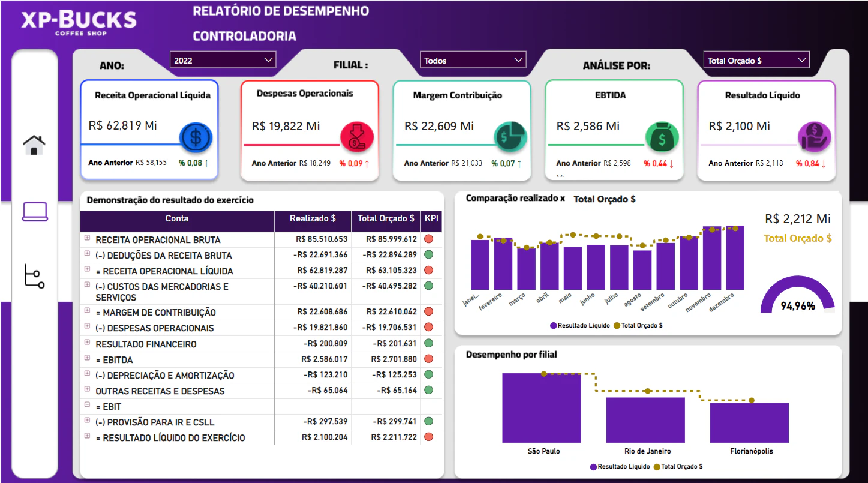The image size is (868, 483).
Task: Click the red KPI dot for Margem de Contribuição row
Action: click(428, 311)
